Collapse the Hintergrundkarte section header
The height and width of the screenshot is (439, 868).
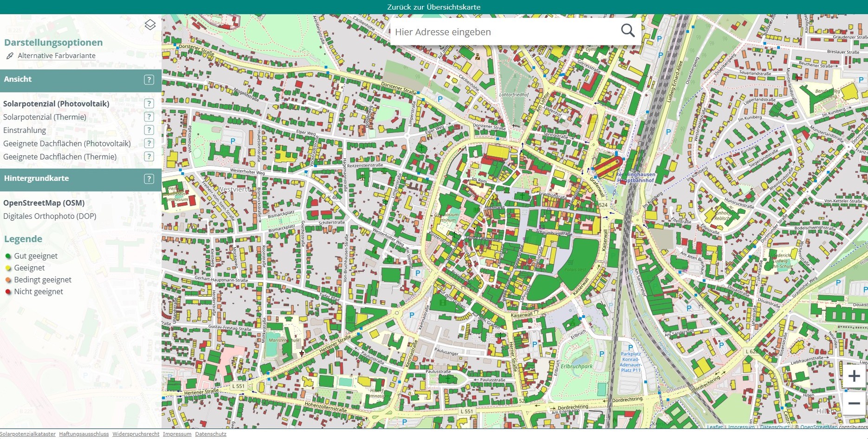[70, 179]
